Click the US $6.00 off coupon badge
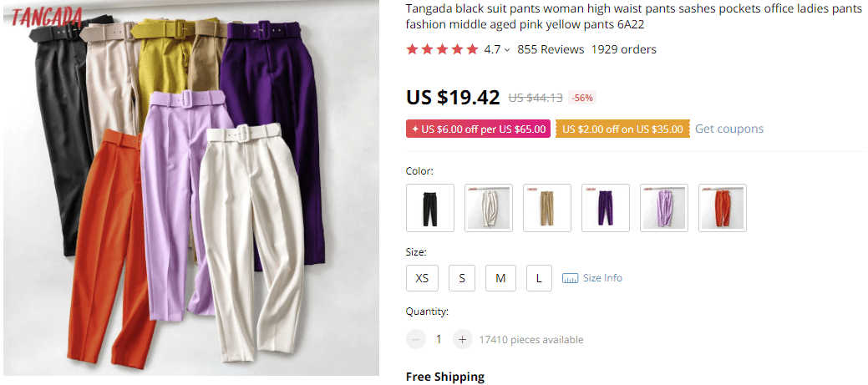This screenshot has width=868, height=385. [x=478, y=129]
